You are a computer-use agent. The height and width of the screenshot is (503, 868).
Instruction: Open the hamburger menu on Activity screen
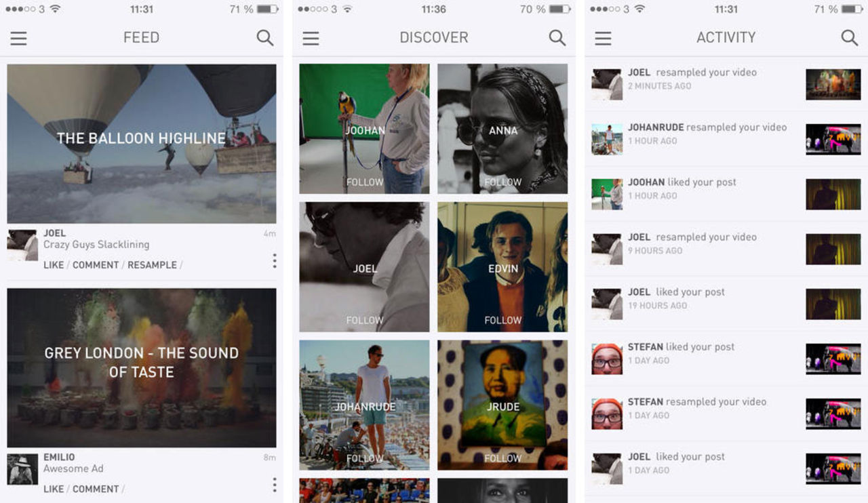tap(603, 38)
